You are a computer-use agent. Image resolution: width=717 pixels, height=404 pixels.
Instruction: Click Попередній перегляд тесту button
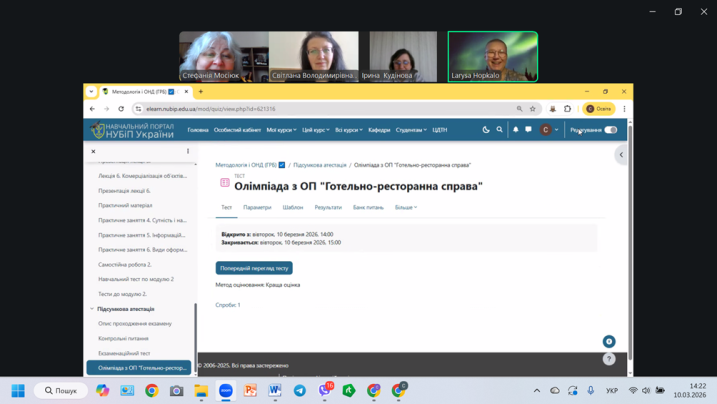[254, 268]
